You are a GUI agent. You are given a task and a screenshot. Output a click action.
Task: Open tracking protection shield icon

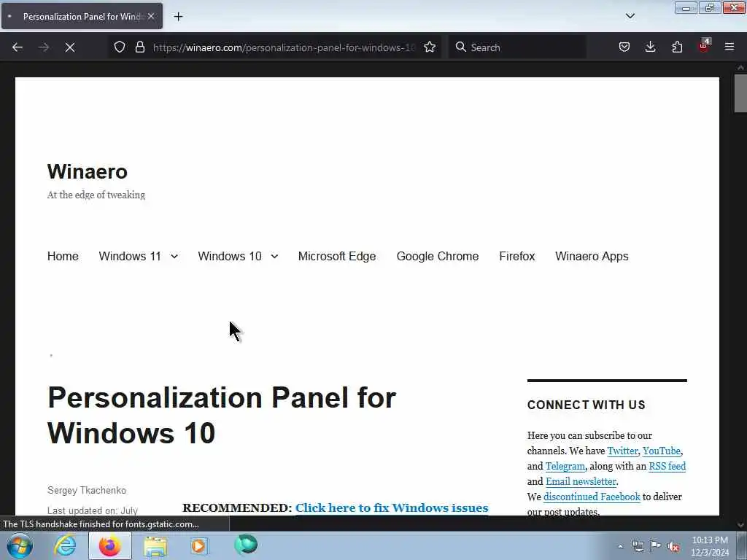[x=120, y=47]
